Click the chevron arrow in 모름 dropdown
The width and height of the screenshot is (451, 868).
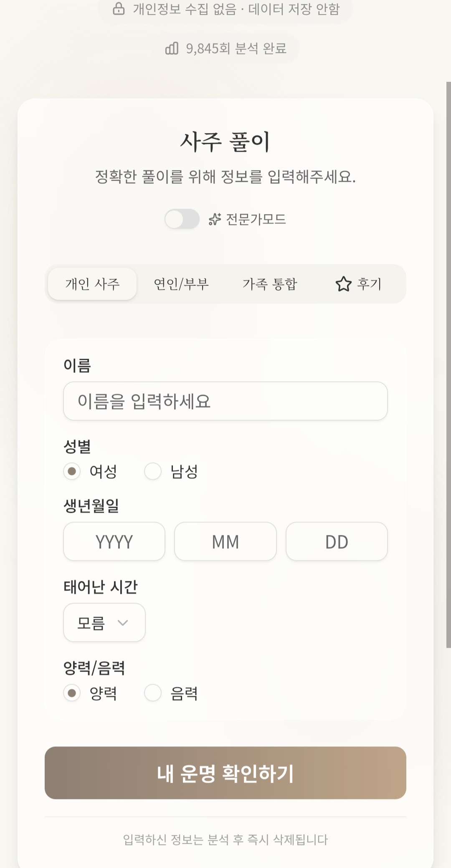123,623
